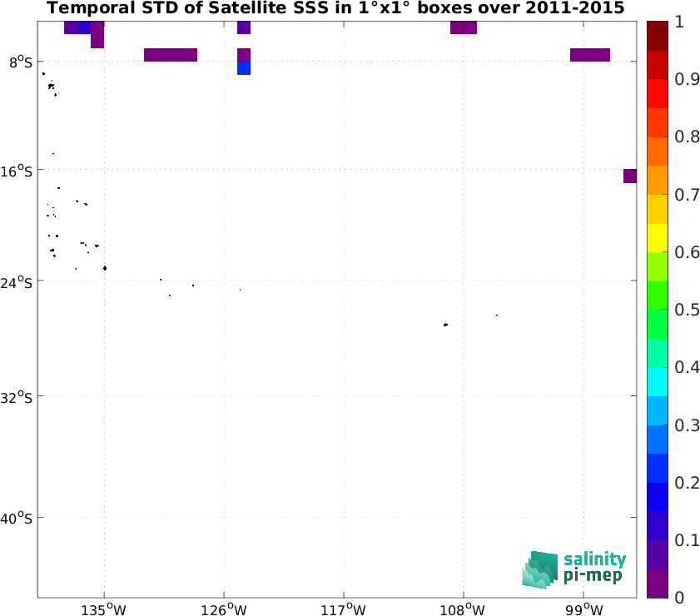The image size is (700, 616).
Task: Click the 24°S latitude label
Action: pos(17,282)
